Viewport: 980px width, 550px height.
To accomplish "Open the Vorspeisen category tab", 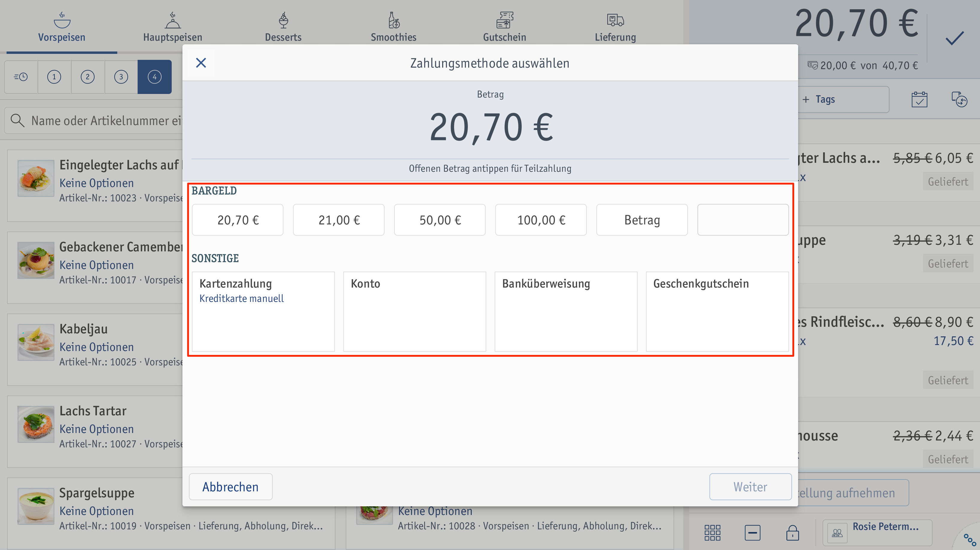I will coord(62,27).
